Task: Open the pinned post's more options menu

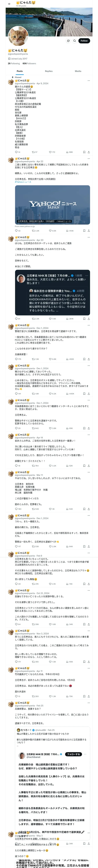Action: point(89,81)
